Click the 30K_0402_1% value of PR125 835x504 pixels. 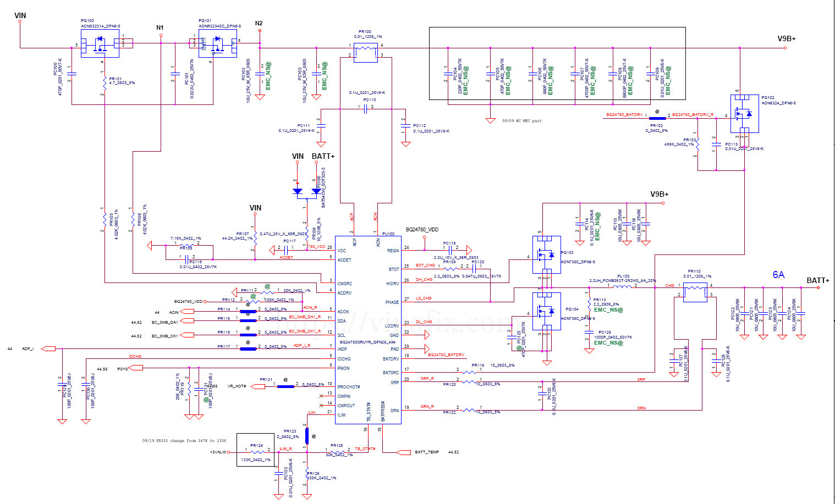pos(339,455)
